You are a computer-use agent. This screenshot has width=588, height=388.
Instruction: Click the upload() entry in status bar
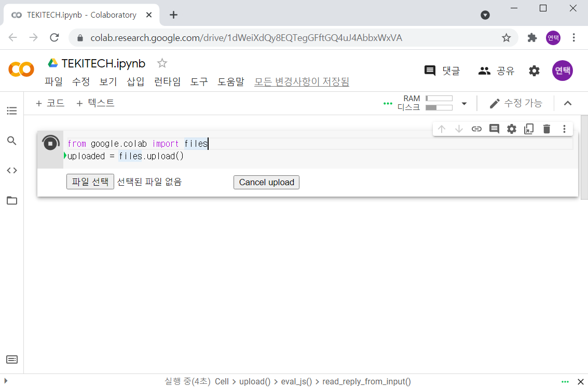(255, 382)
